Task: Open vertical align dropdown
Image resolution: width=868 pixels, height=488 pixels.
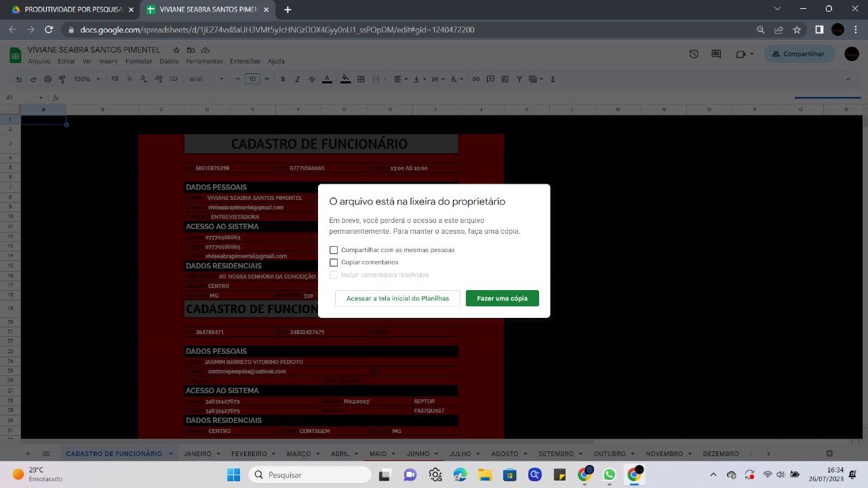Action: point(419,79)
